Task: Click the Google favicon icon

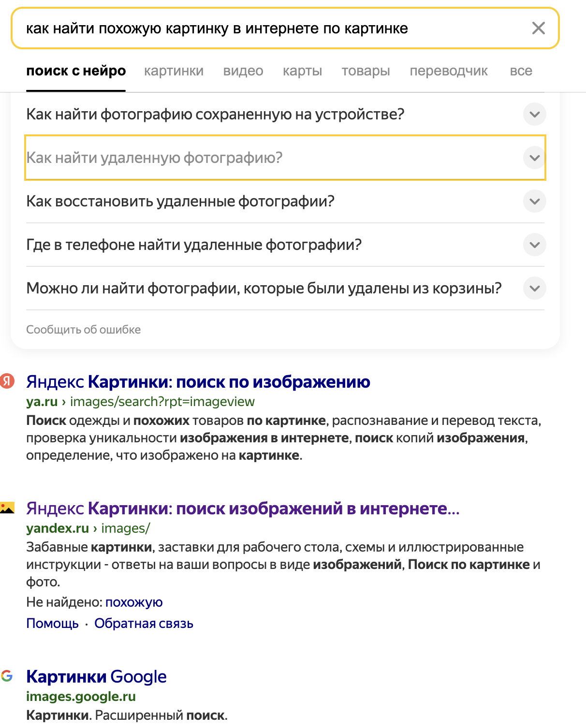Action: [x=7, y=676]
